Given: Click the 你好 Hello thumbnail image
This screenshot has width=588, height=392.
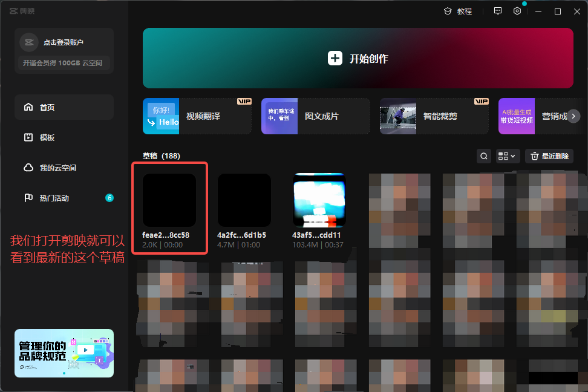Looking at the screenshot, I should [161, 116].
